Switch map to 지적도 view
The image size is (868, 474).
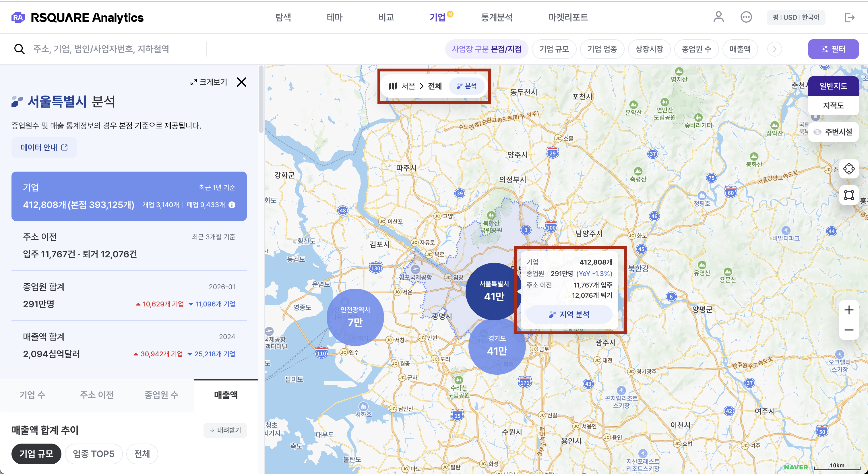coord(833,106)
